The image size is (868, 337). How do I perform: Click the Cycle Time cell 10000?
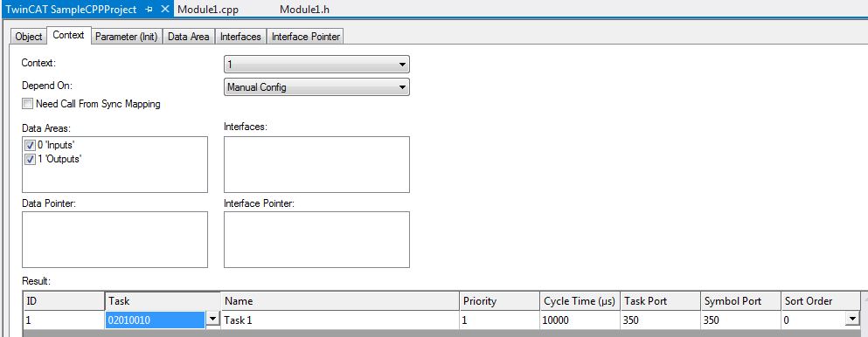580,320
